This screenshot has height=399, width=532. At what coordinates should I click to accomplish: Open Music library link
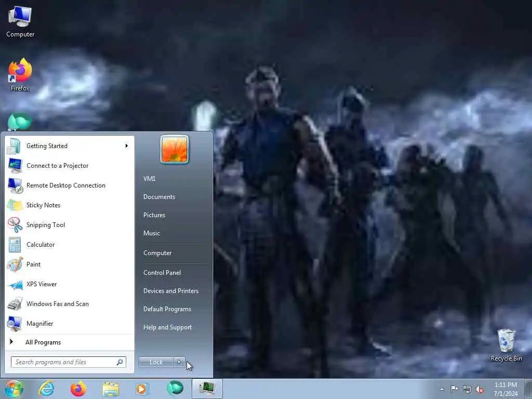(152, 233)
